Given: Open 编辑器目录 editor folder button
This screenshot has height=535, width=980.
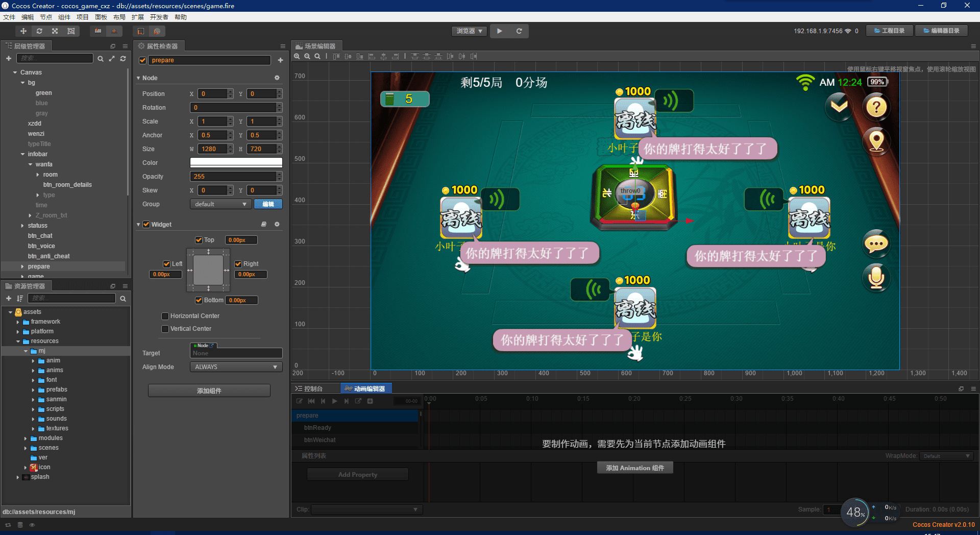Looking at the screenshot, I should pyautogui.click(x=942, y=31).
